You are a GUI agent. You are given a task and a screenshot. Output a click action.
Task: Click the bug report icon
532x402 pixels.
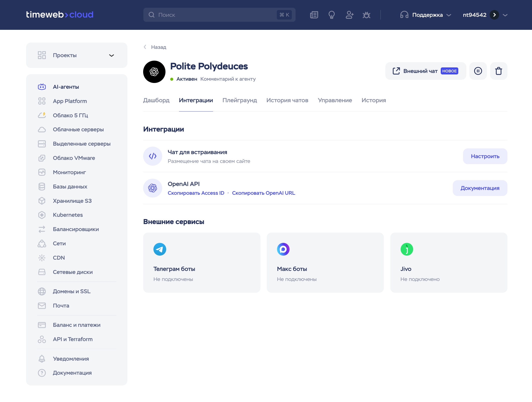tap(367, 15)
